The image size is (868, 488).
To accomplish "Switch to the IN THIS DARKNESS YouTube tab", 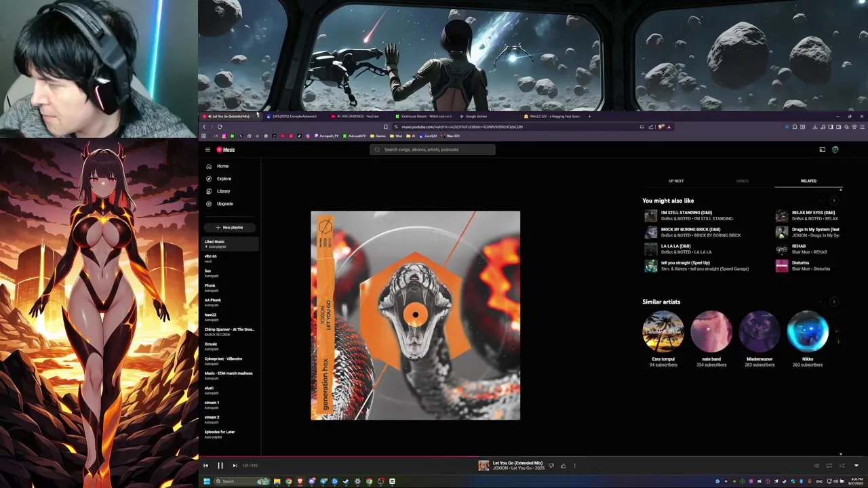I will click(358, 117).
